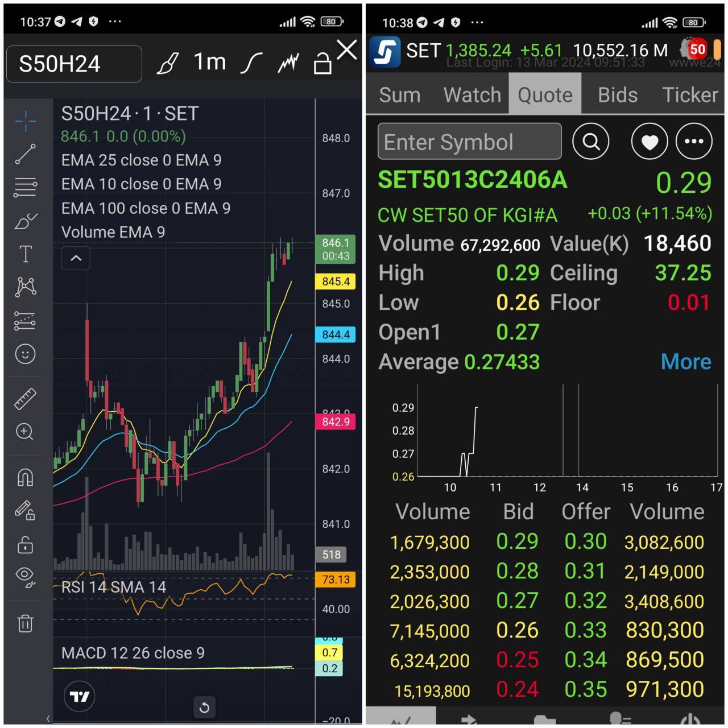The width and height of the screenshot is (728, 728).
Task: Click the More link under quote details
Action: [x=686, y=362]
